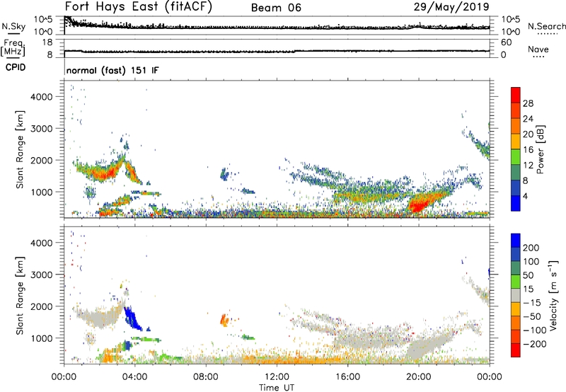Click the "3000" range tick in power panel
Image resolution: width=566 pixels, height=392 pixels.
[42, 129]
